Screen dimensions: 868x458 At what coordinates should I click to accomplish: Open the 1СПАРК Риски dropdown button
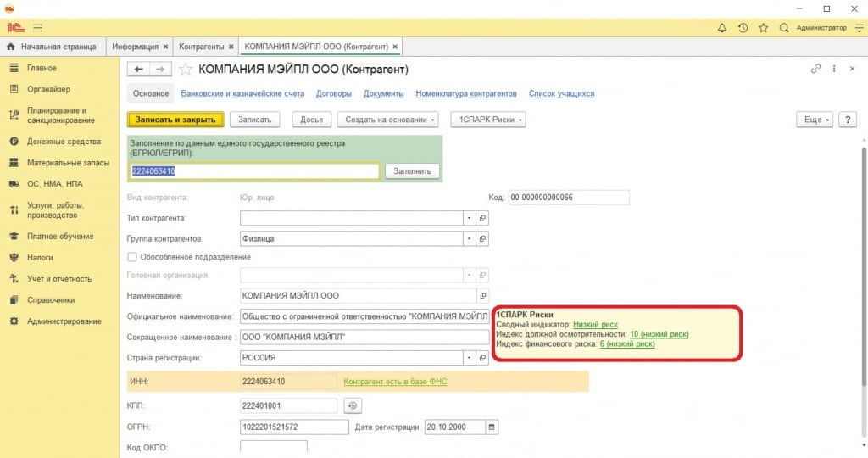[488, 120]
